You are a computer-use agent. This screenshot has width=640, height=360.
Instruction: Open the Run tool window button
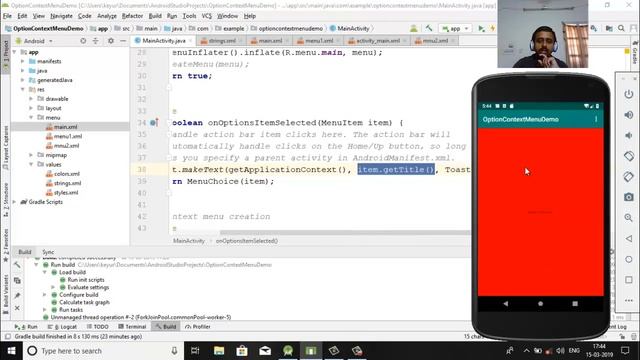tap(26, 327)
